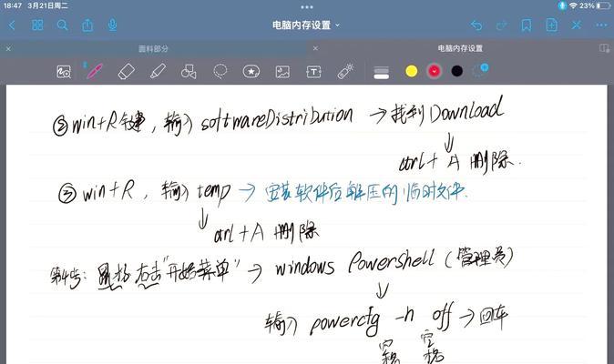
Task: Open the 电脑内存设置 title dropdown
Action: pos(306,25)
